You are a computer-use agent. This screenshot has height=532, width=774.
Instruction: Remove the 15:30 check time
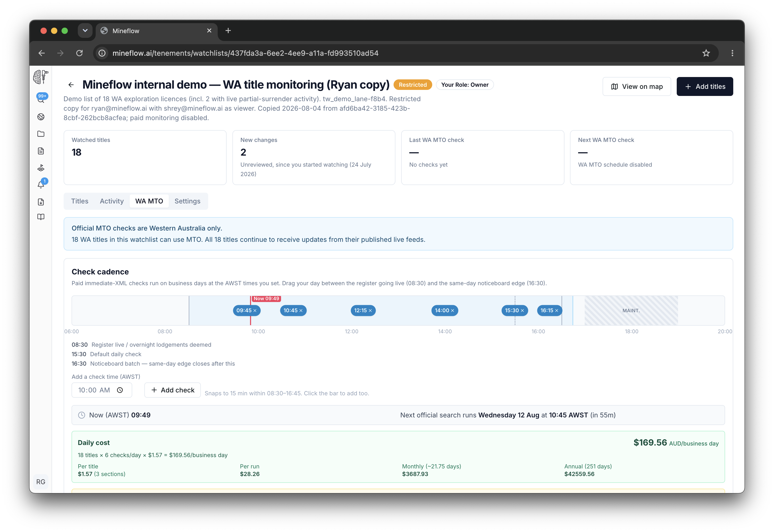coord(522,311)
